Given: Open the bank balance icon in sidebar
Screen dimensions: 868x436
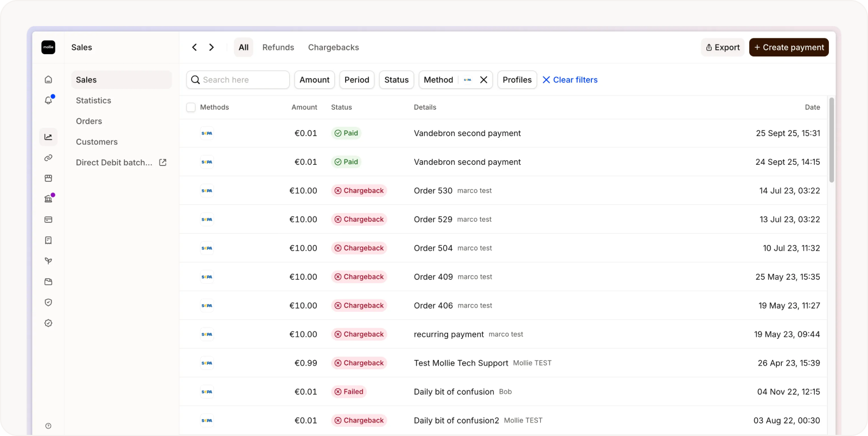Looking at the screenshot, I should pyautogui.click(x=48, y=199).
